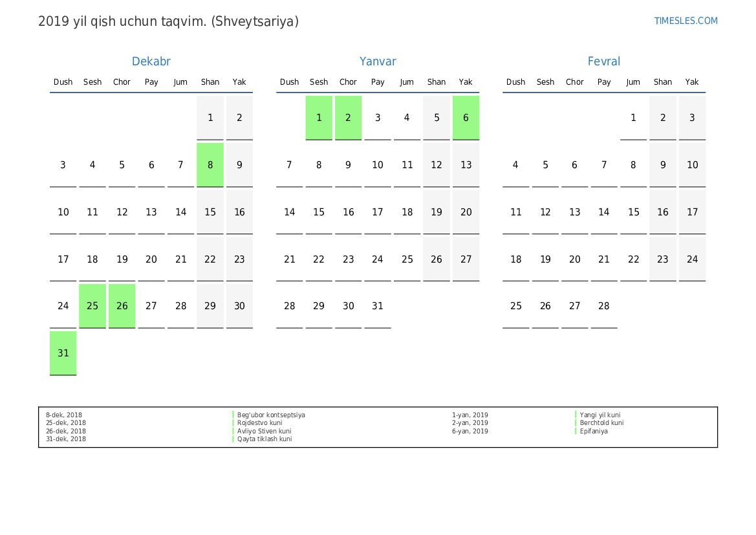Click highlighted day 8 in Dekabr
The width and height of the screenshot is (756, 535).
point(210,165)
